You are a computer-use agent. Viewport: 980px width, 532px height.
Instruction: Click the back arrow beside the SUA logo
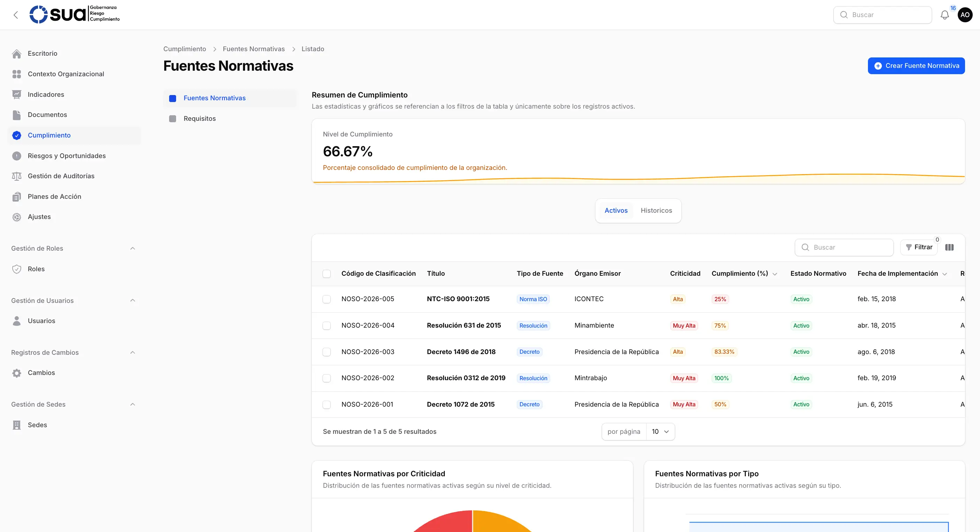click(x=16, y=15)
